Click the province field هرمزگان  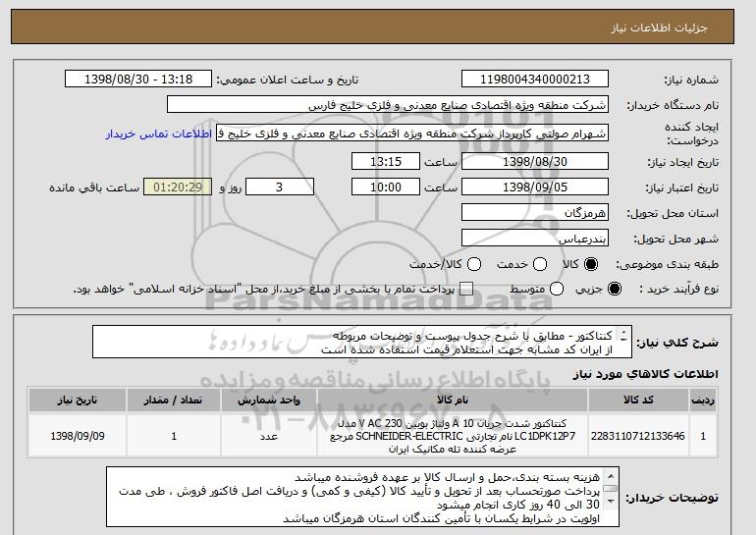[x=535, y=213]
